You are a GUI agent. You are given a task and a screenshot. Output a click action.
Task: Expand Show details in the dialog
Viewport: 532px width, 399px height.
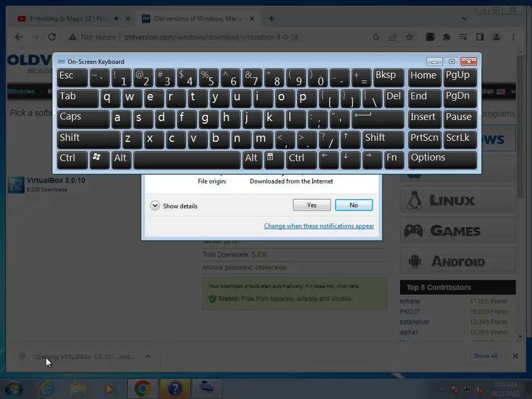tap(174, 206)
